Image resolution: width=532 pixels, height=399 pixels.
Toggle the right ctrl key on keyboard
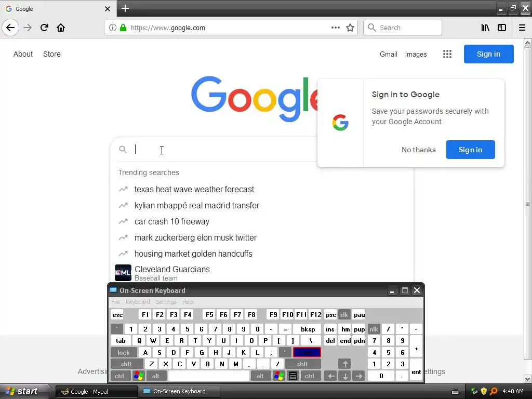[x=310, y=376]
